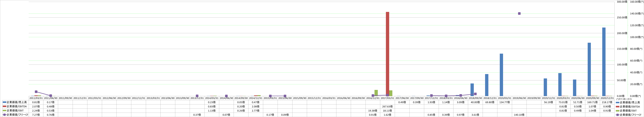The height and width of the screenshot is (117, 644).
Task: Select the 2015/09/30 date header
Action: [x=300, y=98]
